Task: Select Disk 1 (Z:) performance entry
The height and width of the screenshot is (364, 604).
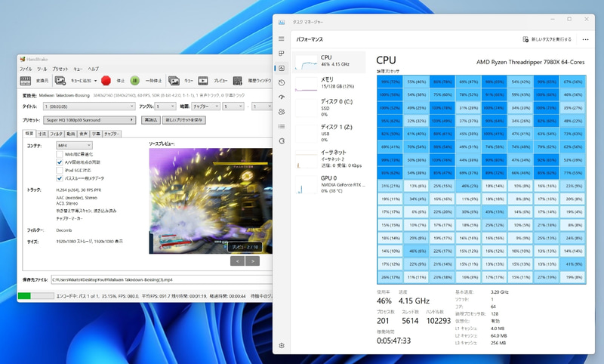Action: click(x=328, y=133)
